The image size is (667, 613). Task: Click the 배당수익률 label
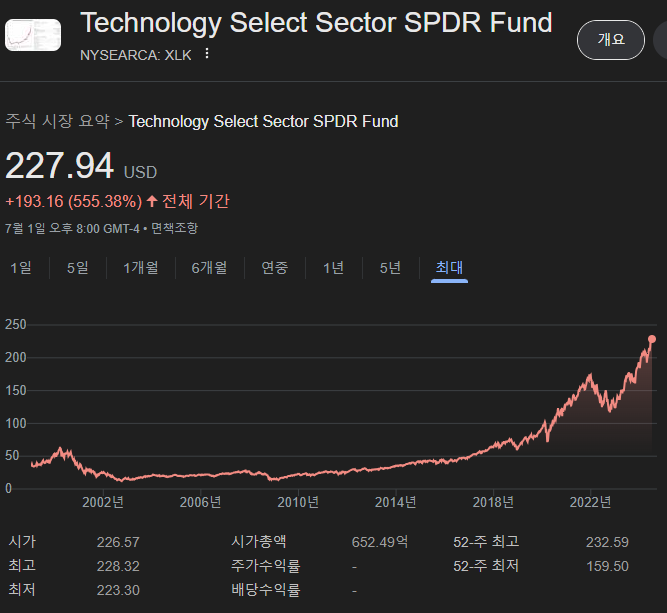tap(265, 590)
